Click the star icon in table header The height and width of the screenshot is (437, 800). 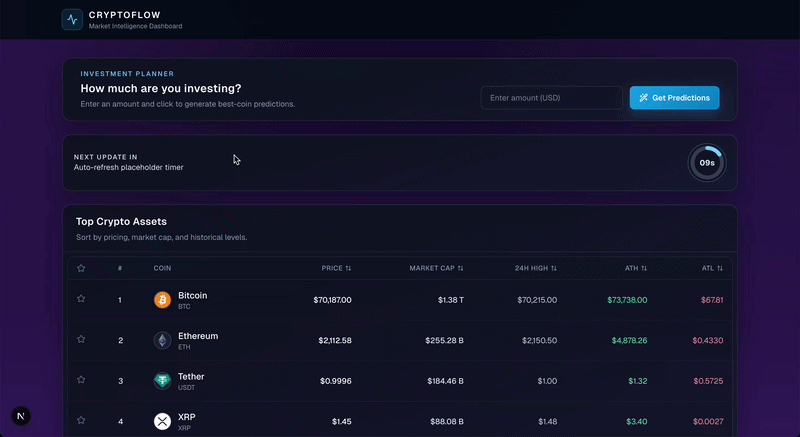(x=81, y=268)
